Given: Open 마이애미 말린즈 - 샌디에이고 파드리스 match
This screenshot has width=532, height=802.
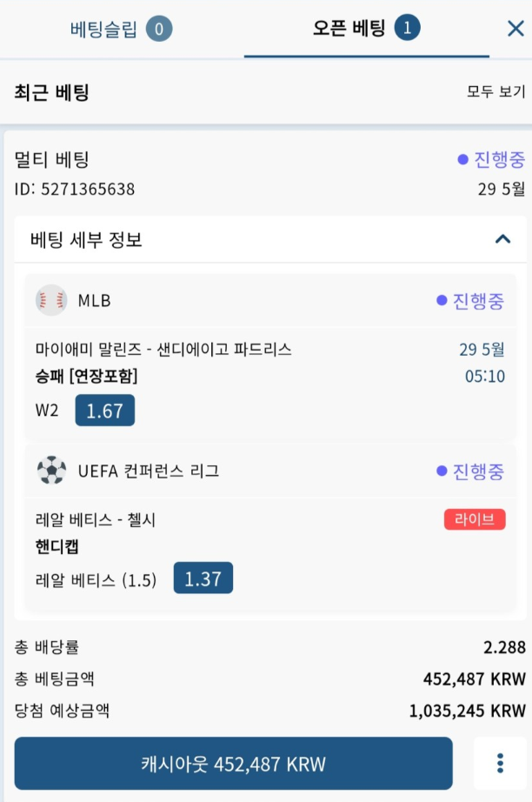Looking at the screenshot, I should click(163, 350).
